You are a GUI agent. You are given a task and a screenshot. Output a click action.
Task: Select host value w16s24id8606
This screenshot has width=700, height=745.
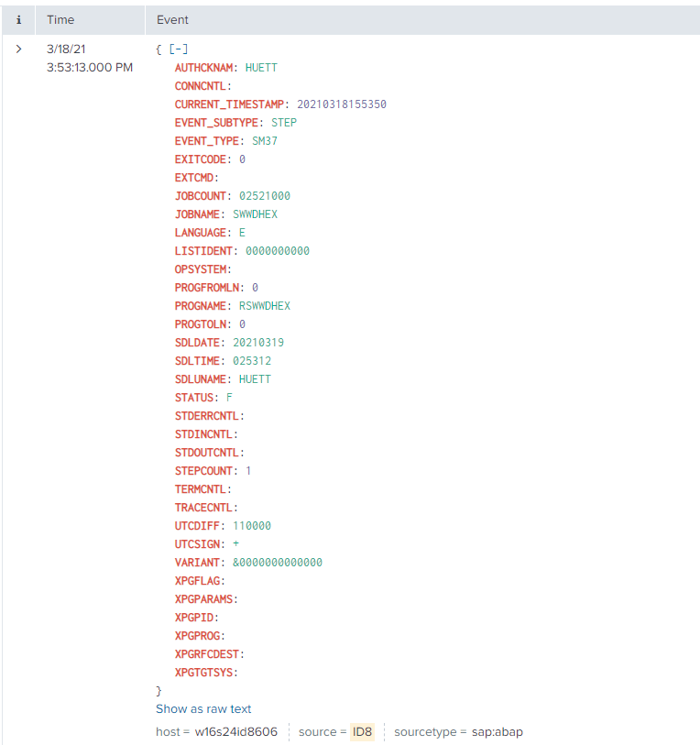[235, 732]
